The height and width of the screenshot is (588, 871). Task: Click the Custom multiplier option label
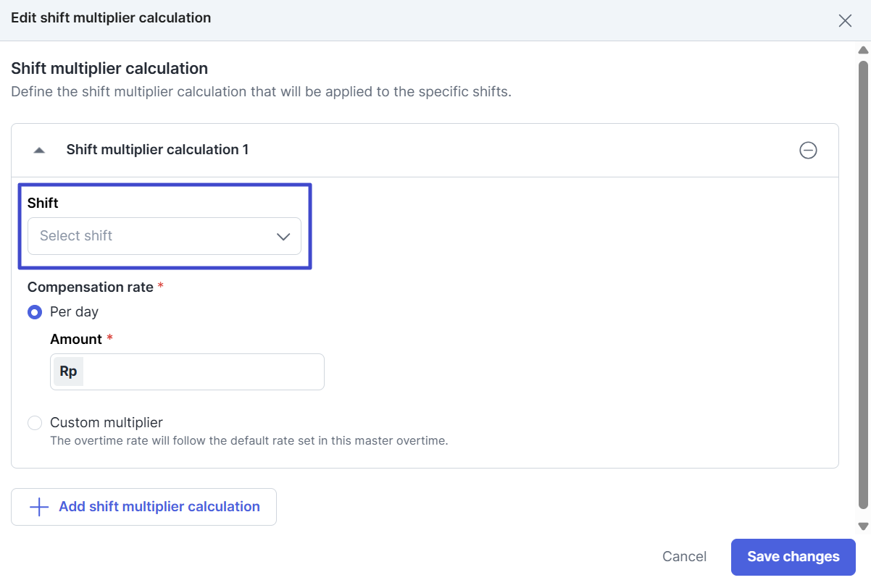(107, 423)
